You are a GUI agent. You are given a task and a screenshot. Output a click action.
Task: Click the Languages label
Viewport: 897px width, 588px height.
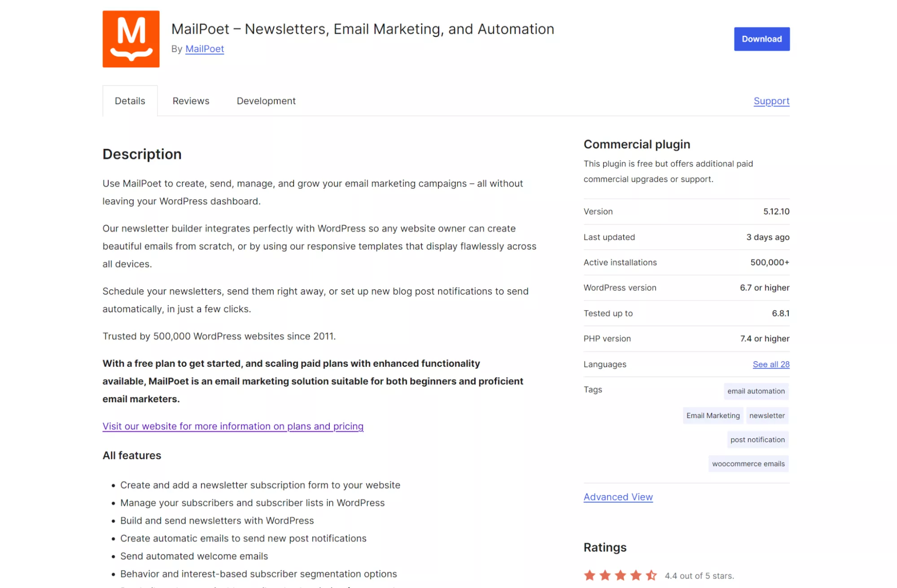(605, 364)
